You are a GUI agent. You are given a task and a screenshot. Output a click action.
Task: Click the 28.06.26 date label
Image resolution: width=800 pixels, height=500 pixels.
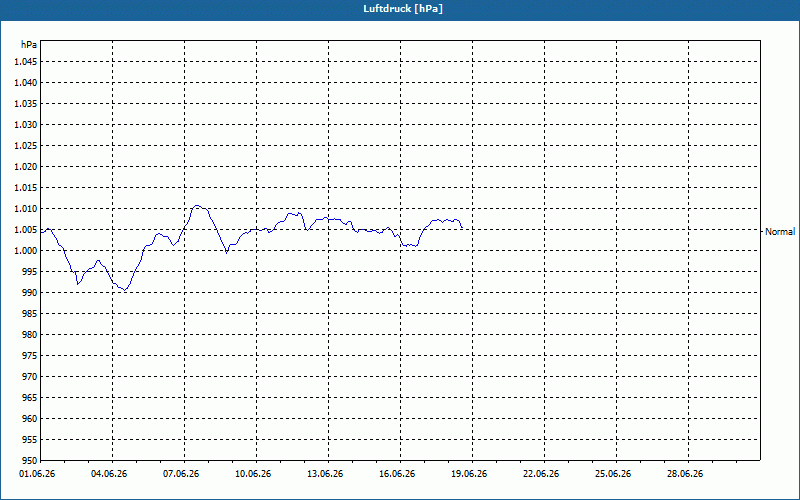(x=685, y=474)
